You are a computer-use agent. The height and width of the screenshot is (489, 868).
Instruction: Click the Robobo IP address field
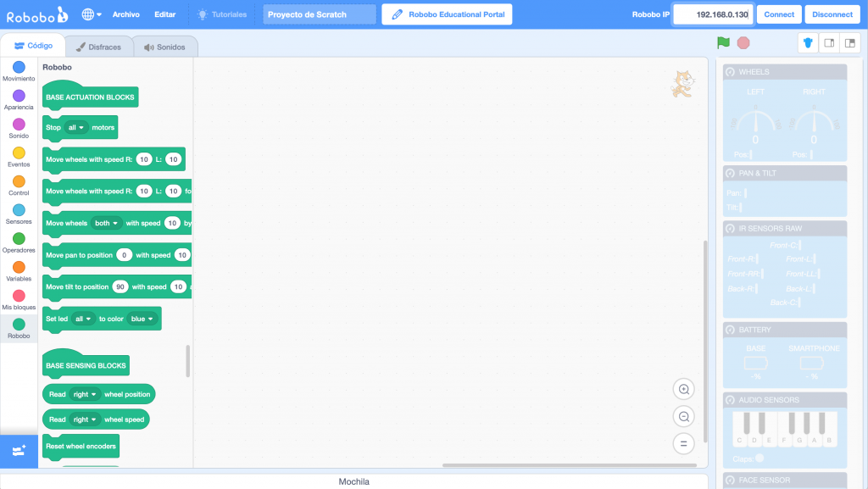pos(712,14)
